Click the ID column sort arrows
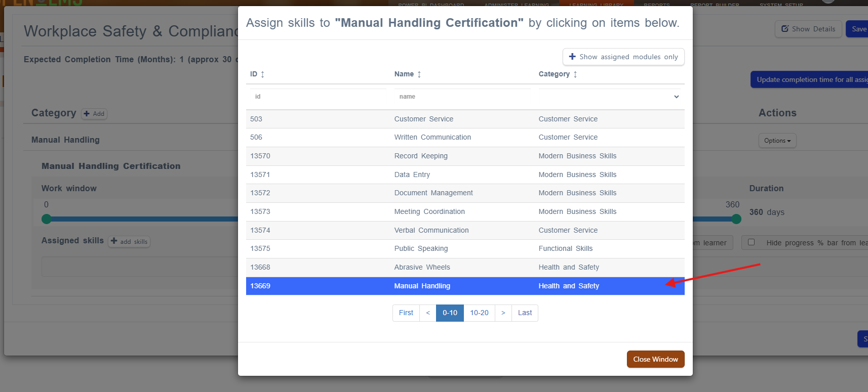 (262, 74)
